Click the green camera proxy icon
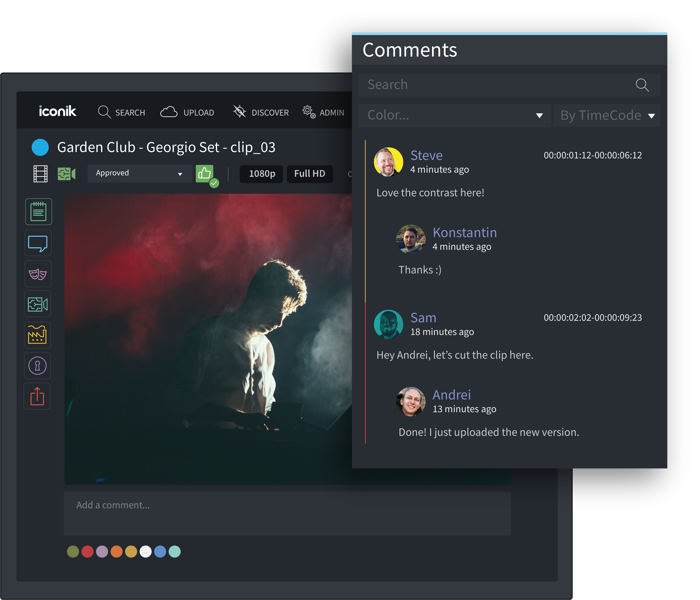Screen dimensions: 700x600 67,174
